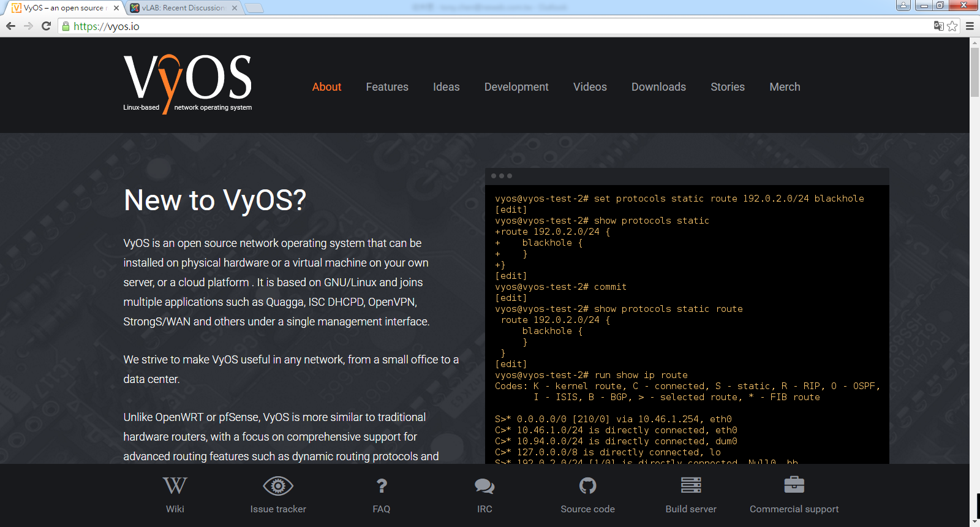Viewport: 980px width, 527px height.
Task: Go to Downloads
Action: (x=658, y=87)
